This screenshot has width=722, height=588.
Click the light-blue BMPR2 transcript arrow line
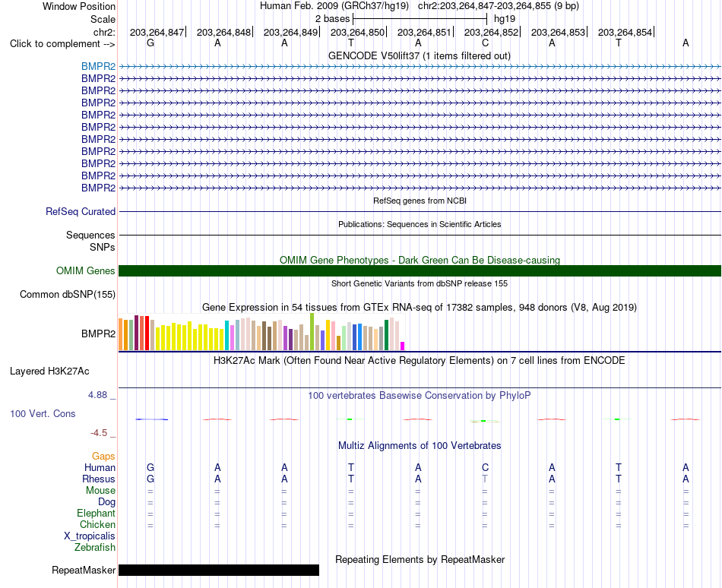point(420,67)
